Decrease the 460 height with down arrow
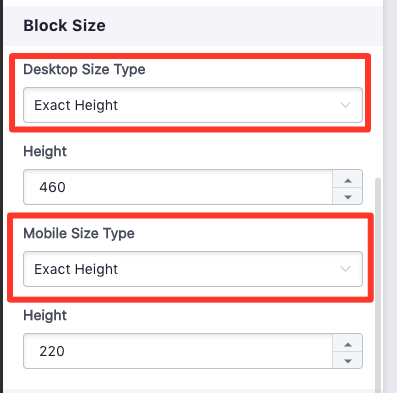Screen dimensions: 397x393 348,196
